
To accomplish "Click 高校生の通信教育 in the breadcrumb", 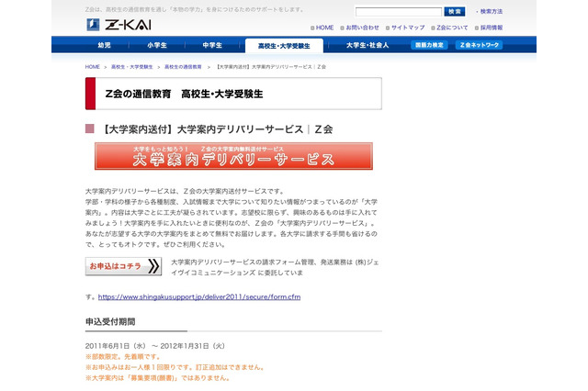I will (183, 67).
